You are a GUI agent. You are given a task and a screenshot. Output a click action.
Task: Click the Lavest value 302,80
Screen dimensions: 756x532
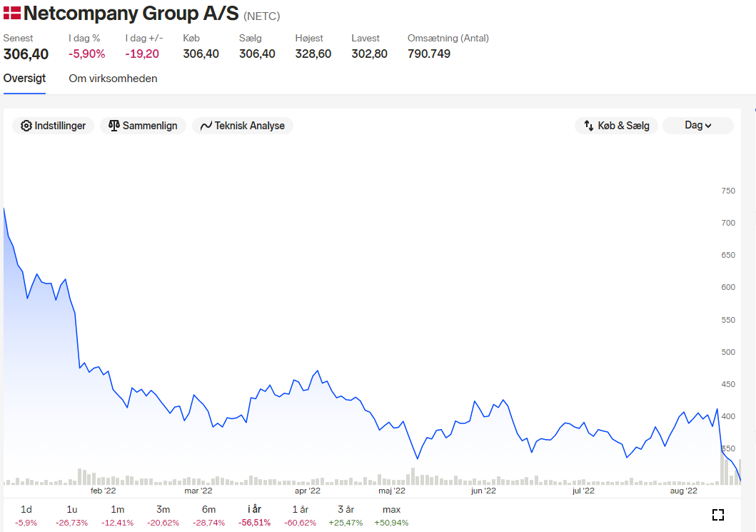[x=369, y=54]
